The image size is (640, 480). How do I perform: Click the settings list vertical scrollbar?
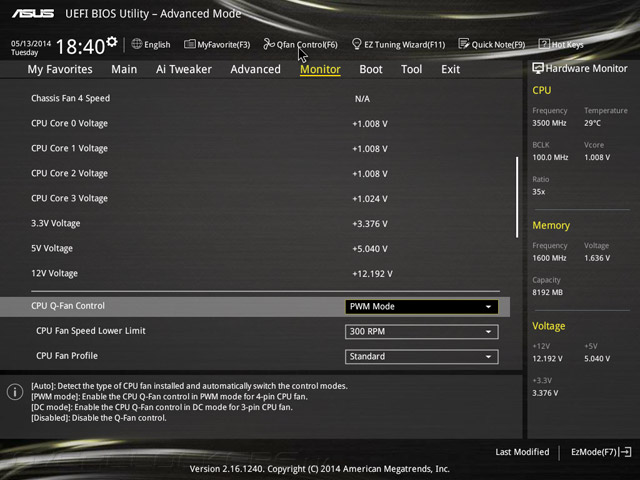click(x=517, y=197)
